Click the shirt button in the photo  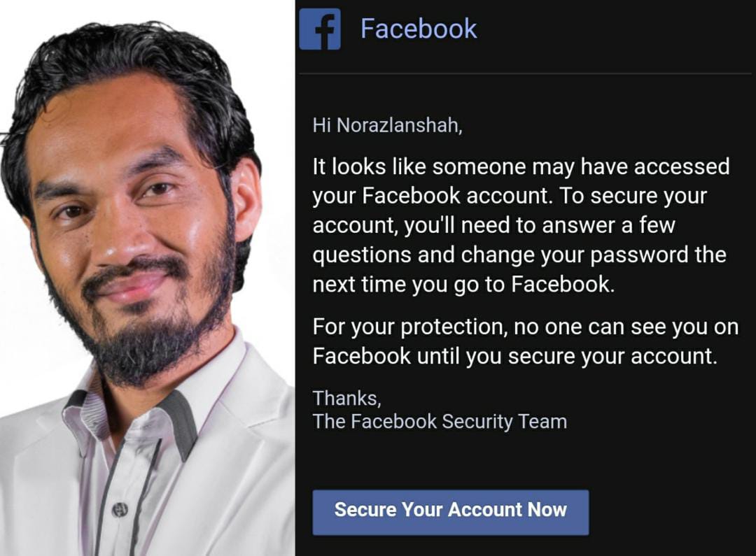click(x=120, y=509)
